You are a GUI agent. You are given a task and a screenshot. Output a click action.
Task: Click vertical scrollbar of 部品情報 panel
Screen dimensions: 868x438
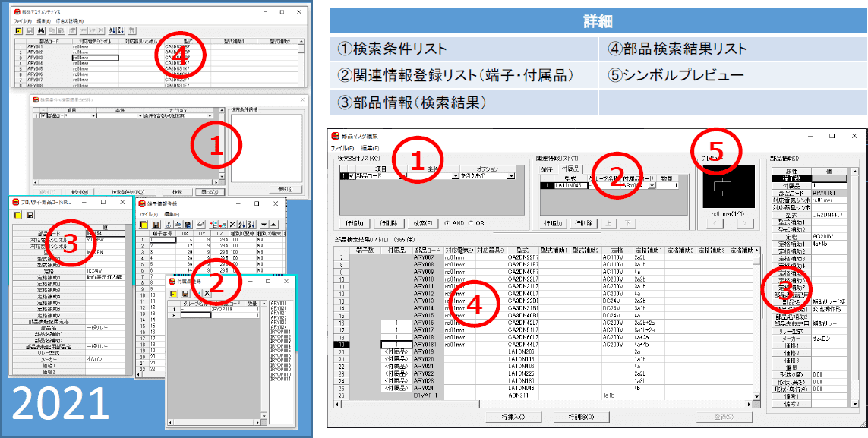click(x=855, y=288)
